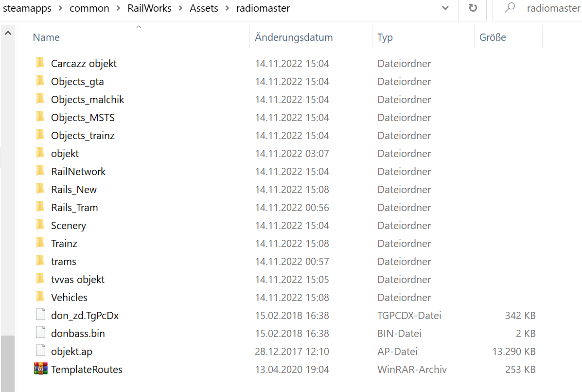Select the Trainz folder name

(x=64, y=244)
